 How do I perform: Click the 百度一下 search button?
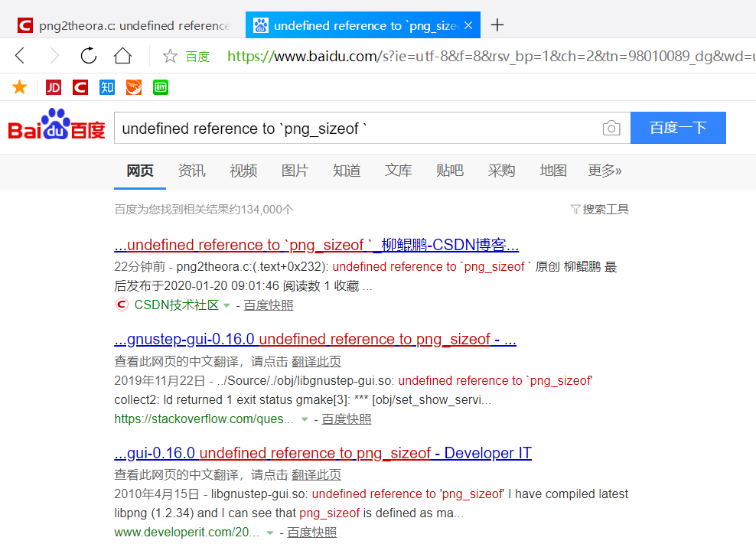click(678, 128)
